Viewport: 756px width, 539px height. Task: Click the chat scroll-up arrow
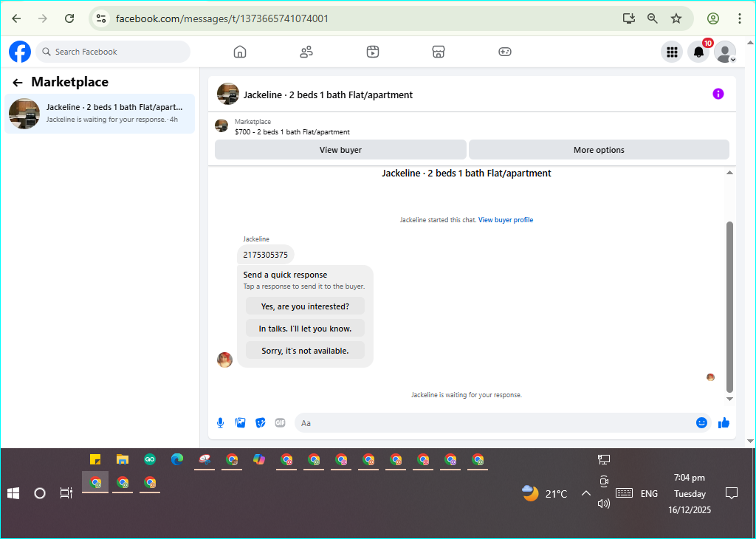click(729, 173)
